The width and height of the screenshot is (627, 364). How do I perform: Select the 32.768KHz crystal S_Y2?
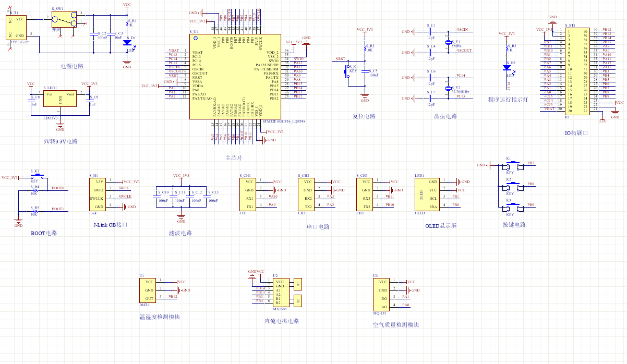[448, 88]
